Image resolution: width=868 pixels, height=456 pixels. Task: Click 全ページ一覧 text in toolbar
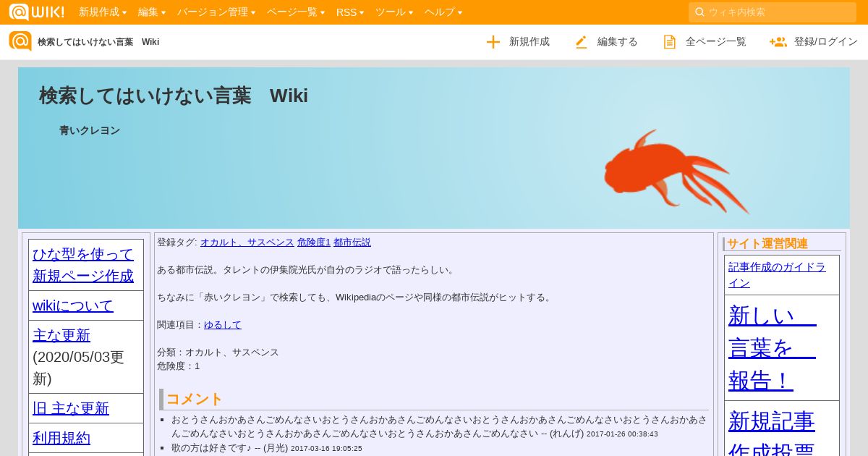pos(716,42)
